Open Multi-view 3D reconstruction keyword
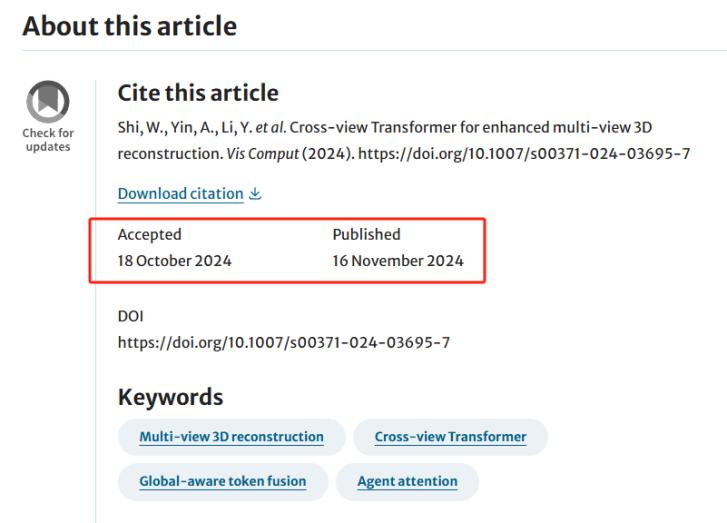The height and width of the screenshot is (523, 727). click(231, 437)
